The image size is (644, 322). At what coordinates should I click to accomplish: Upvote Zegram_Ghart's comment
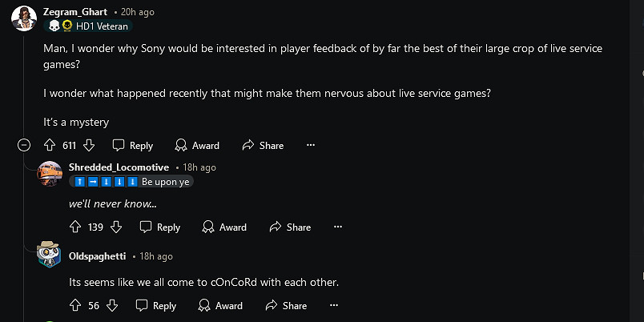click(x=49, y=145)
